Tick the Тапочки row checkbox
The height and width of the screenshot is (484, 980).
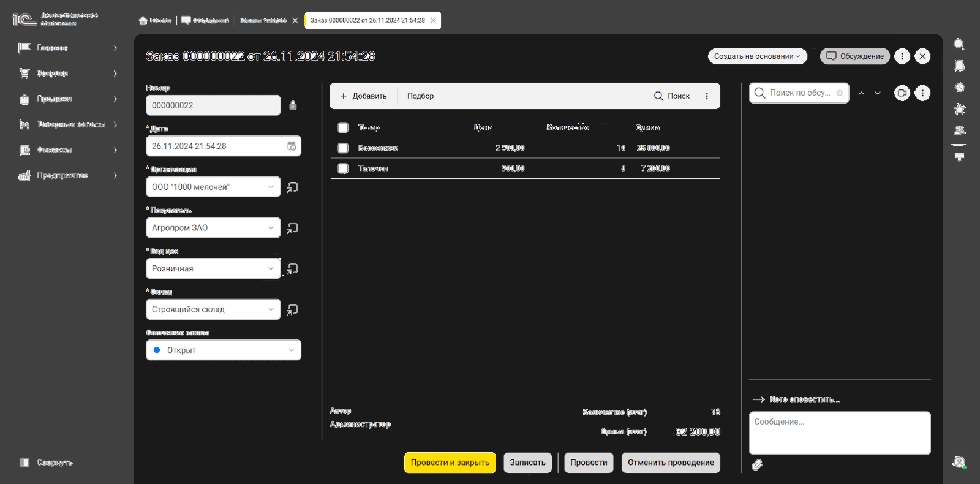[343, 168]
